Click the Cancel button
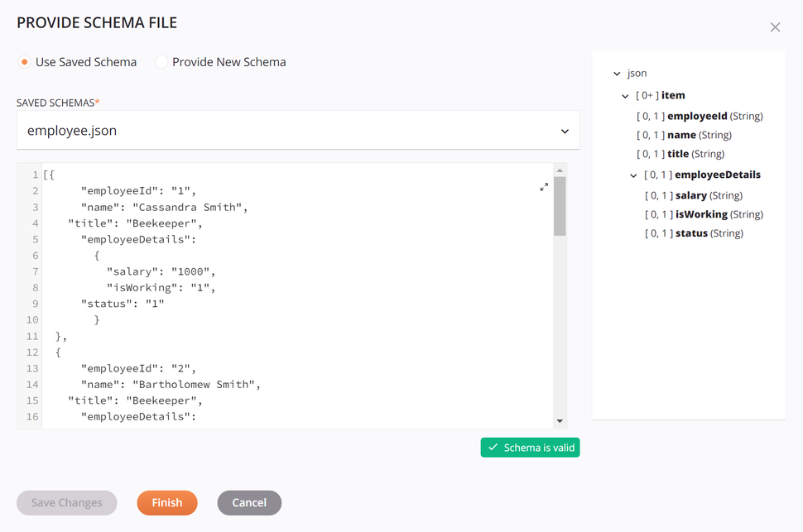 tap(249, 503)
